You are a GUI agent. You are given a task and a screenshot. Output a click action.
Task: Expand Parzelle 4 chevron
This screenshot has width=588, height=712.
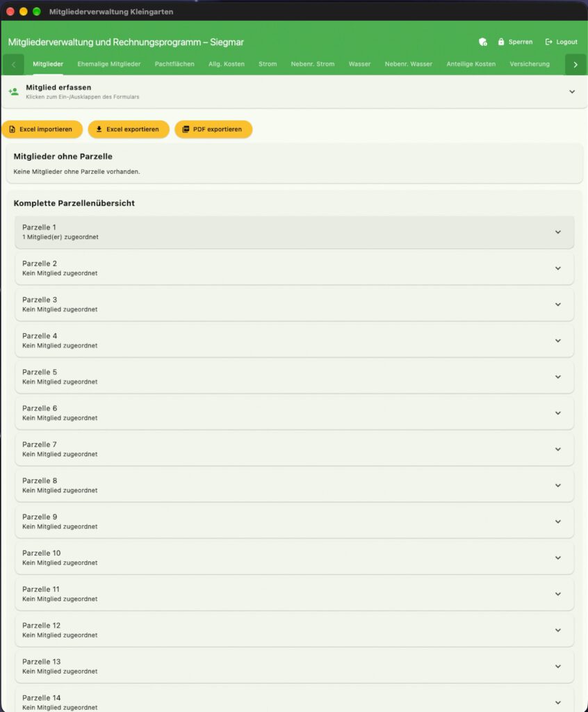click(x=558, y=341)
